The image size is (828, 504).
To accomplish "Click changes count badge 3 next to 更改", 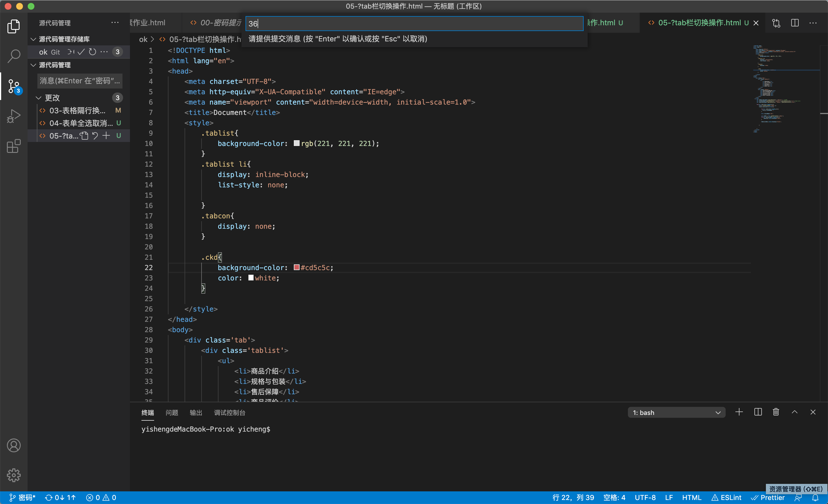I will pos(117,98).
